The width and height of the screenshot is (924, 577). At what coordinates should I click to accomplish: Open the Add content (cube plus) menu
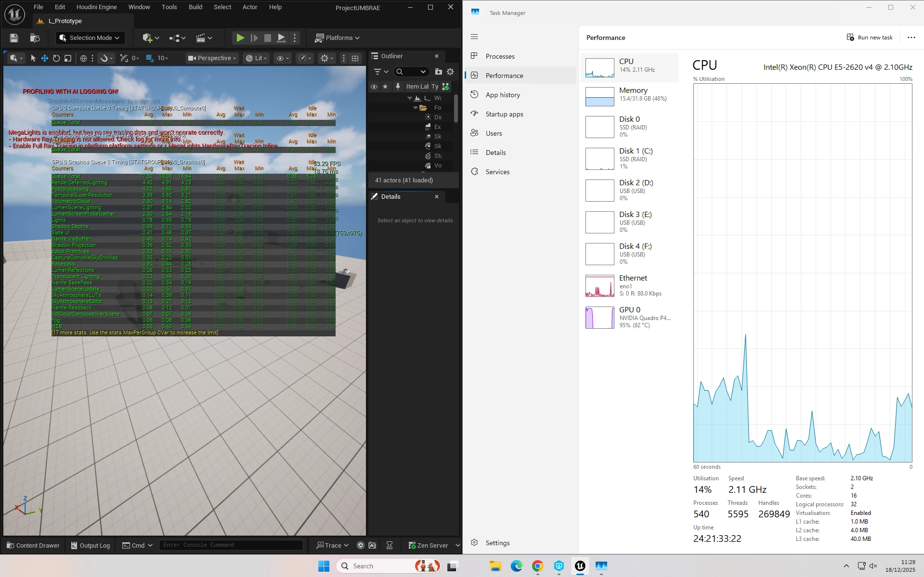(151, 38)
